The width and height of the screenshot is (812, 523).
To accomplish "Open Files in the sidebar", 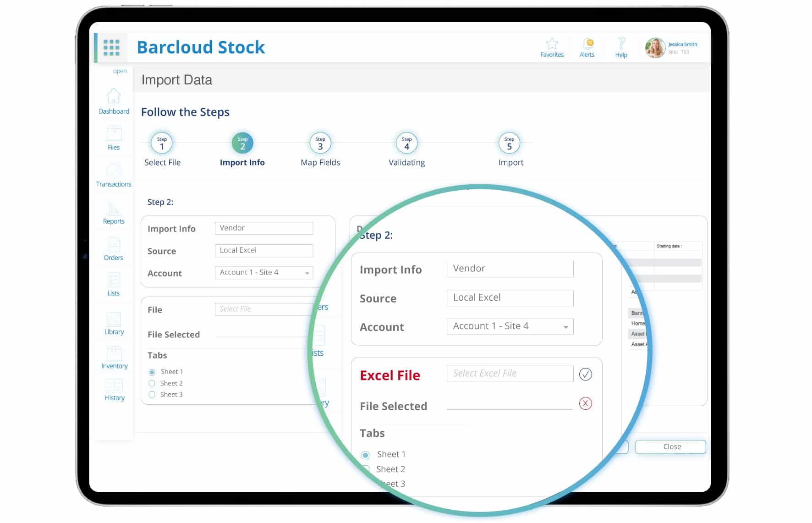I will tap(114, 138).
